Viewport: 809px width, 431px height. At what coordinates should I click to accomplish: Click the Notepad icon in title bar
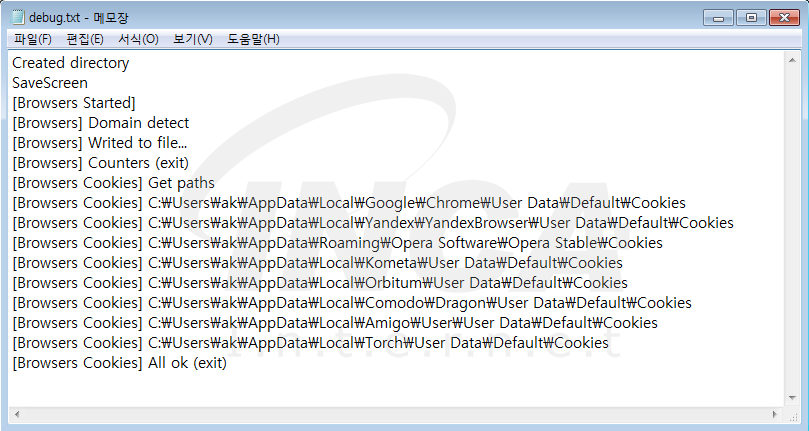[x=18, y=17]
